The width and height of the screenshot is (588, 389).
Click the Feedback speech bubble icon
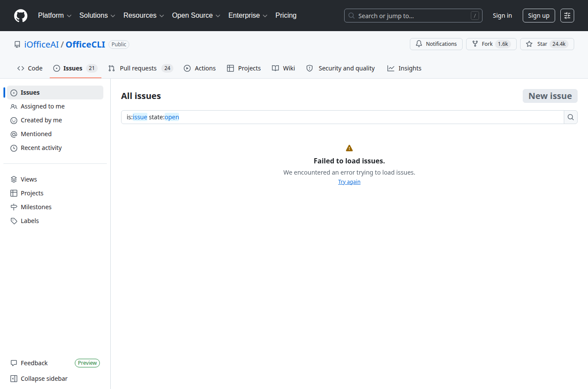(14, 363)
